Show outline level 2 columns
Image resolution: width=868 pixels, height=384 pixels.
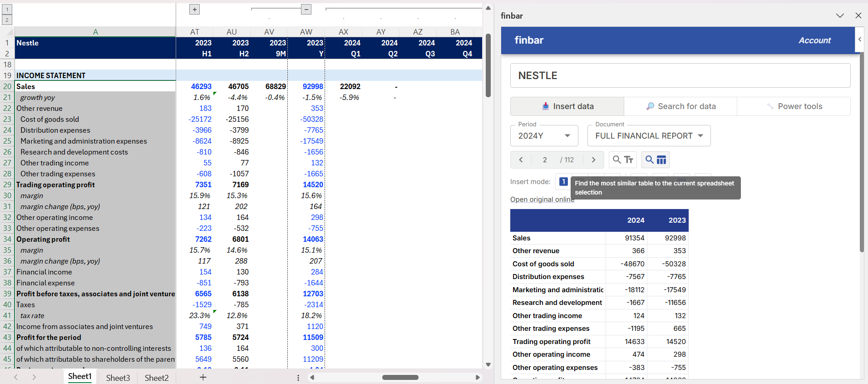7,20
